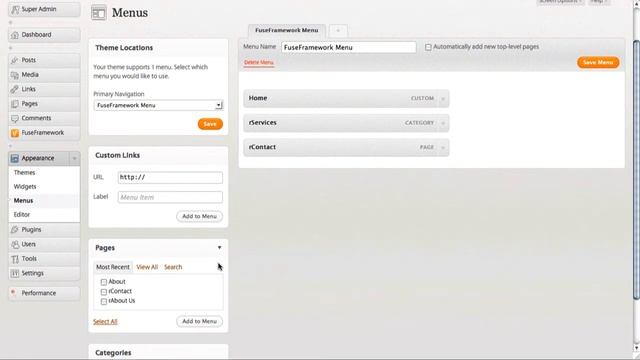
Task: Click the Settings icon in sidebar
Action: 15,273
